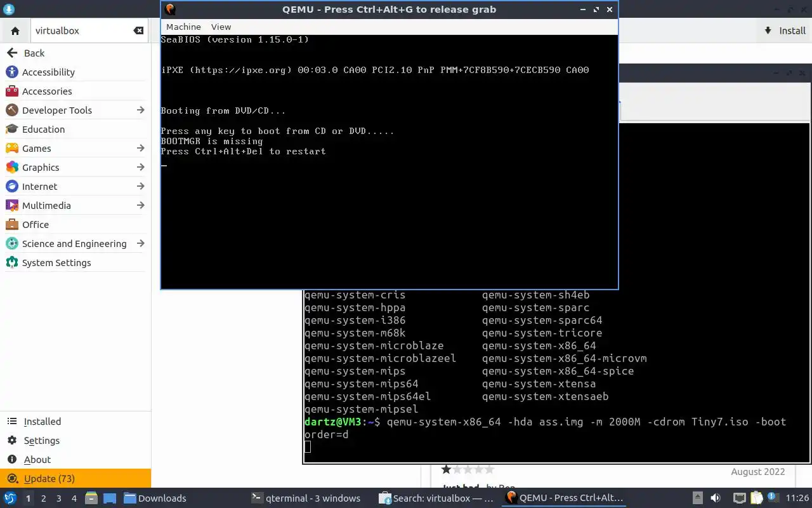Open Discover Settings page
The width and height of the screenshot is (812, 508).
[x=75, y=440]
